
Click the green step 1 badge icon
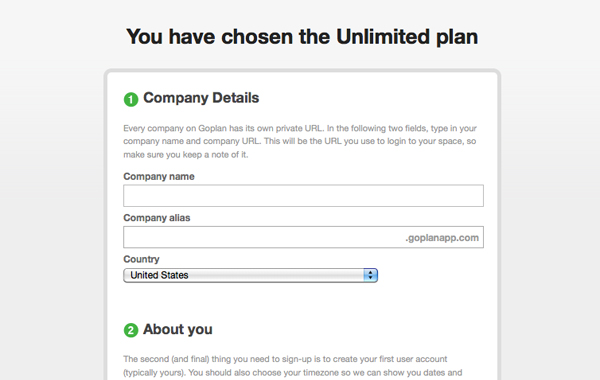click(x=131, y=99)
